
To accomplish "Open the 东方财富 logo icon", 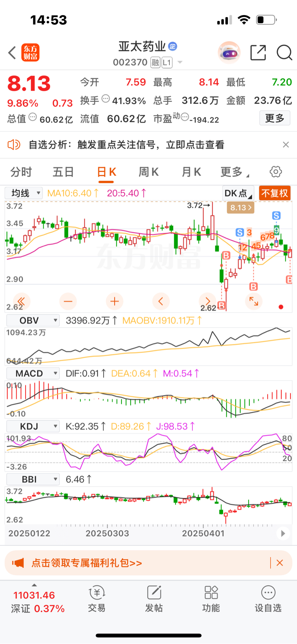I will click(x=30, y=53).
